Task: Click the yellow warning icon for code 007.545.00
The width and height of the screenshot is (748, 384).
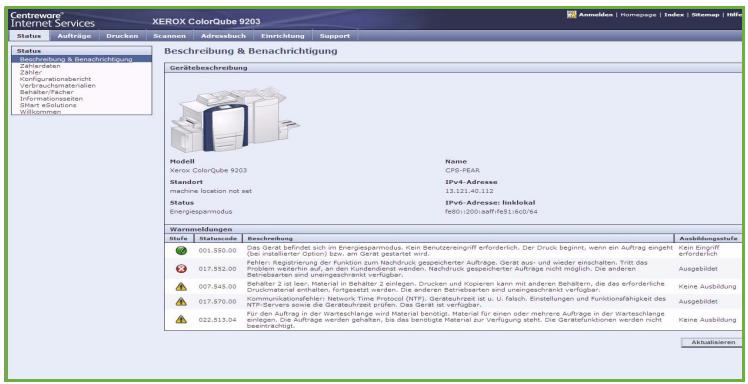Action: click(181, 287)
